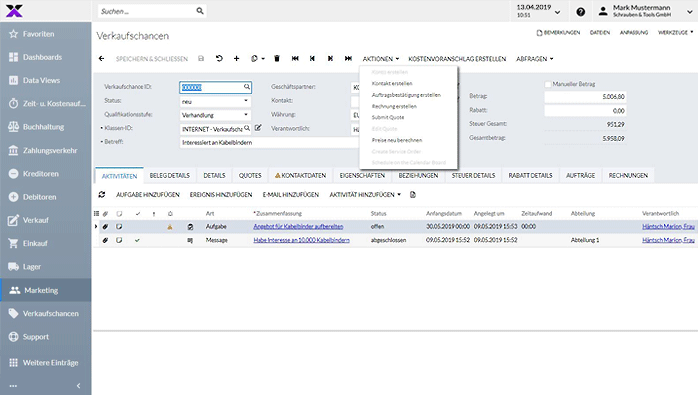
Task: Open the Aktionen menu
Action: point(381,59)
